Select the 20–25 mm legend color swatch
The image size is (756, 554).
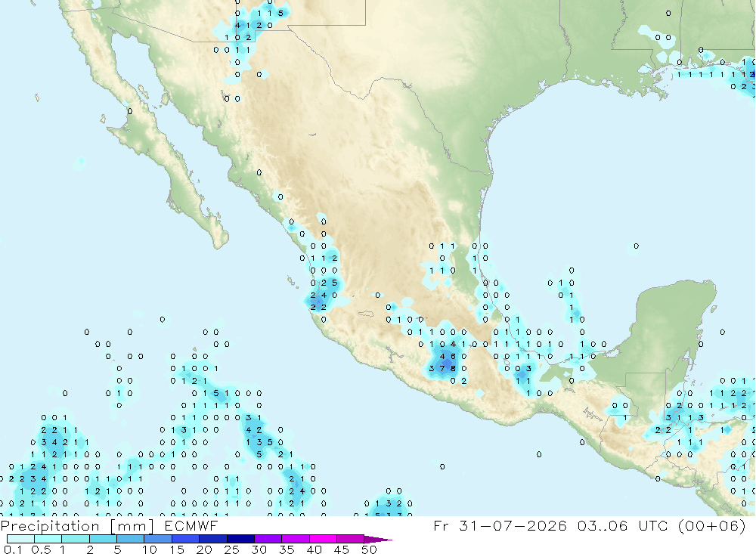point(212,539)
